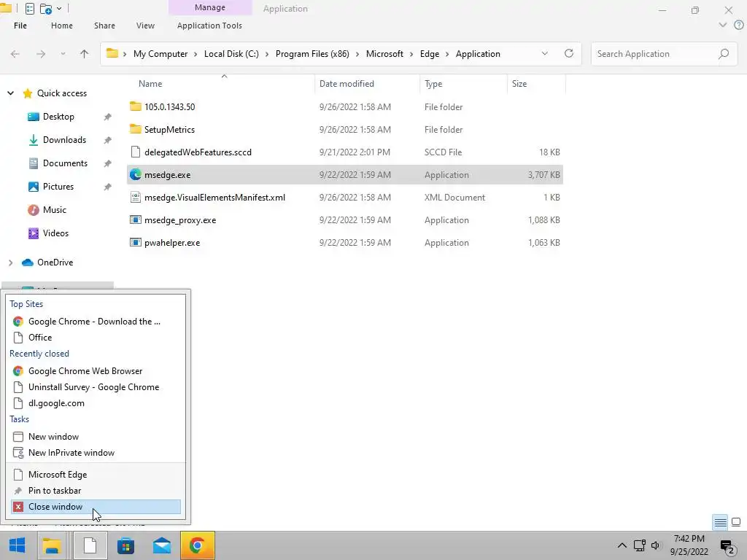
Task: Click the SetupMetrics folder icon
Action: 135,130
